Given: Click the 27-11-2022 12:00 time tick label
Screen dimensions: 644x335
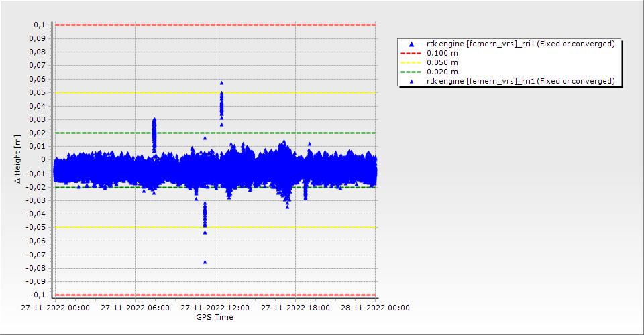Looking at the screenshot, I should [x=215, y=308].
